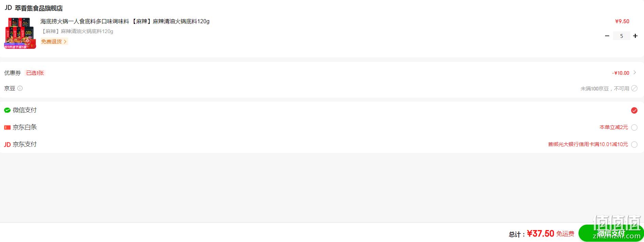
Task: Click the disabled circle icon for 京豆
Action: [634, 88]
